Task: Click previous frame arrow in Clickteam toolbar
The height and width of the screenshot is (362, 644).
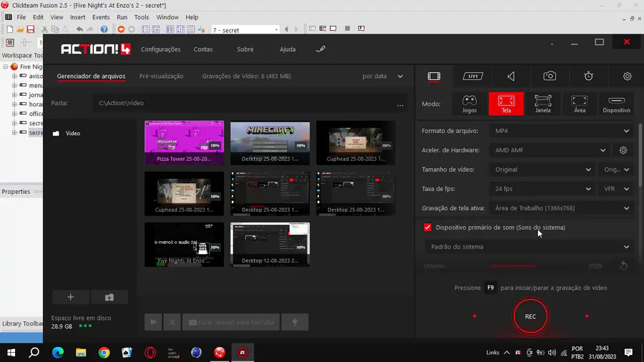Action: pos(286,29)
